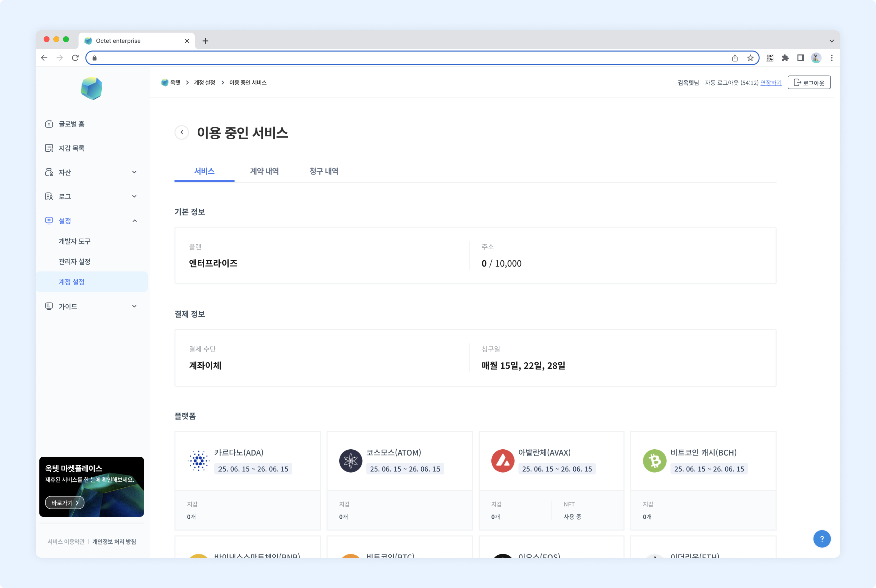Click the 코스모스(ATOM) platform name
Viewport: 876px width, 588px height.
click(394, 453)
